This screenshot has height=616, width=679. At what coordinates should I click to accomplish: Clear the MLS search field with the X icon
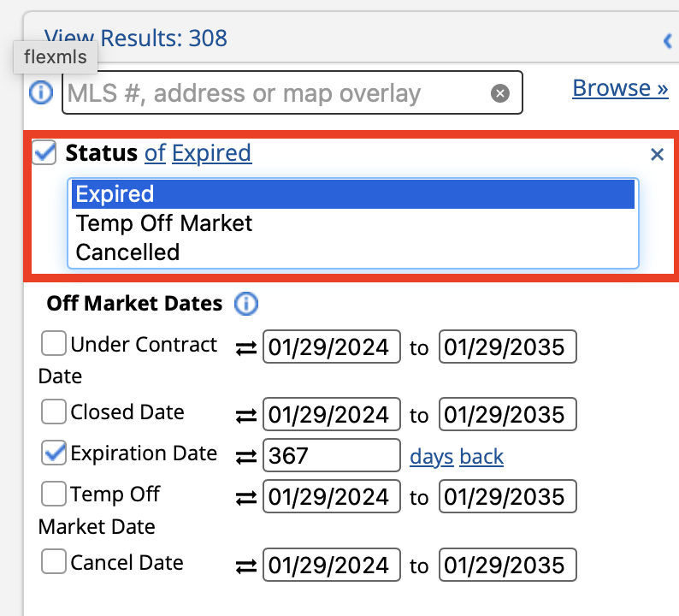499,93
